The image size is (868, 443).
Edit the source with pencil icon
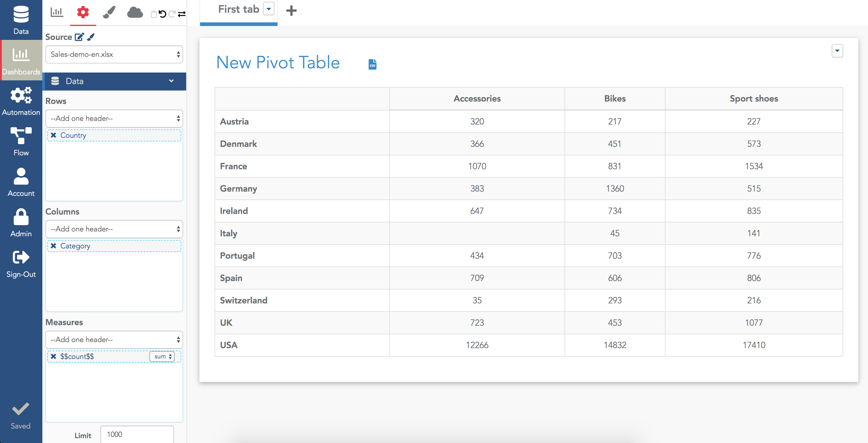coord(79,37)
